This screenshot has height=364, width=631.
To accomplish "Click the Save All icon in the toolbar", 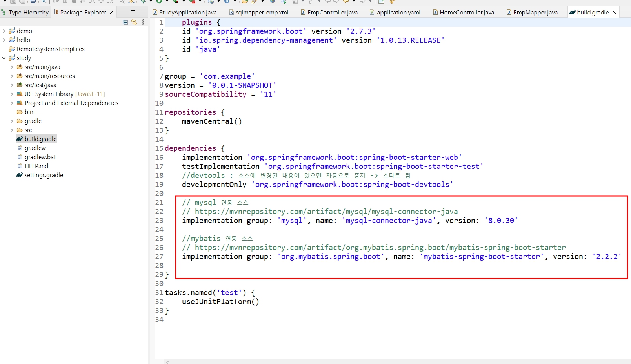I will [x=22, y=2].
